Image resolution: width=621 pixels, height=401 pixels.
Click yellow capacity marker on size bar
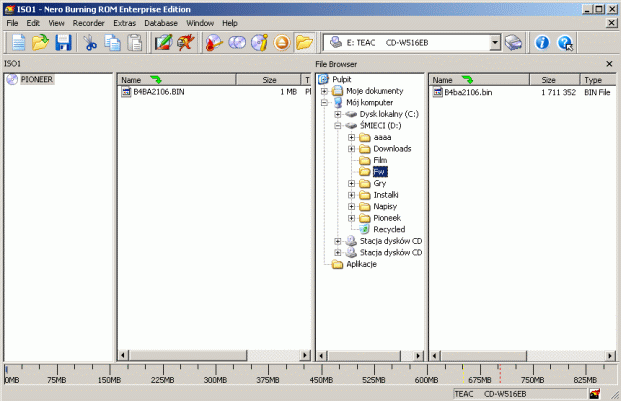(463, 373)
